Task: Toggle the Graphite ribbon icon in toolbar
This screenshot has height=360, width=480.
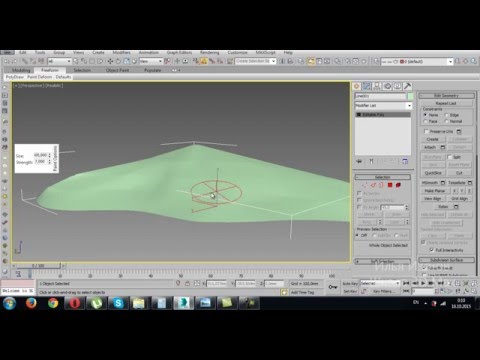Action: click(x=311, y=61)
